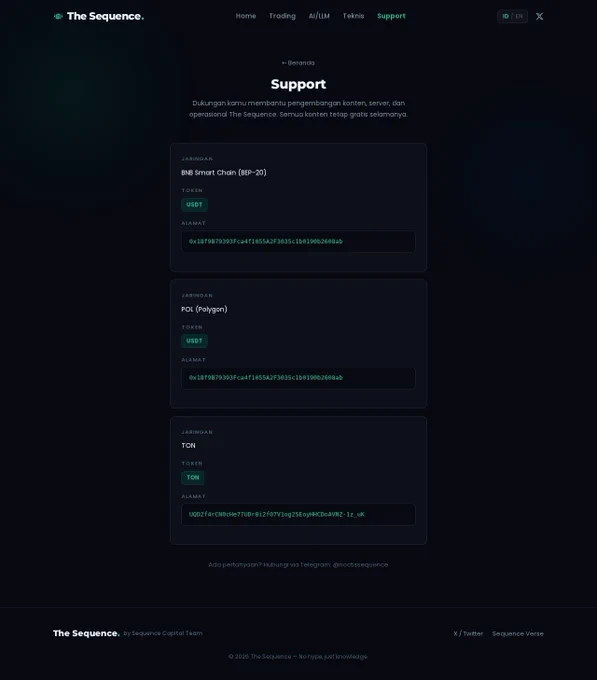This screenshot has width=597, height=680.
Task: Open the Teknis nav item
Action: coord(353,16)
